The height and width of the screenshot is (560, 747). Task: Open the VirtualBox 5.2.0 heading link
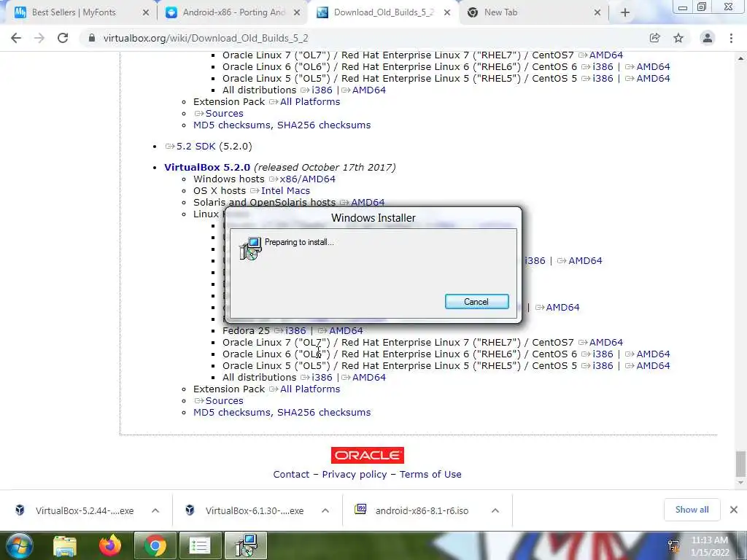(207, 167)
